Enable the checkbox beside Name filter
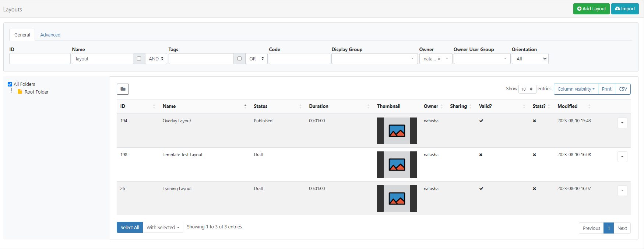The width and height of the screenshot is (644, 249). point(139,59)
